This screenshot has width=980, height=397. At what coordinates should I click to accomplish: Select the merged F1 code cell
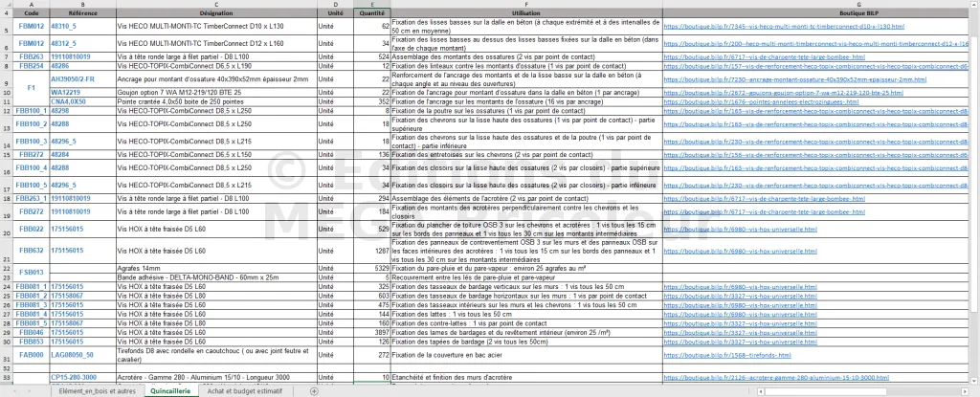31,88
